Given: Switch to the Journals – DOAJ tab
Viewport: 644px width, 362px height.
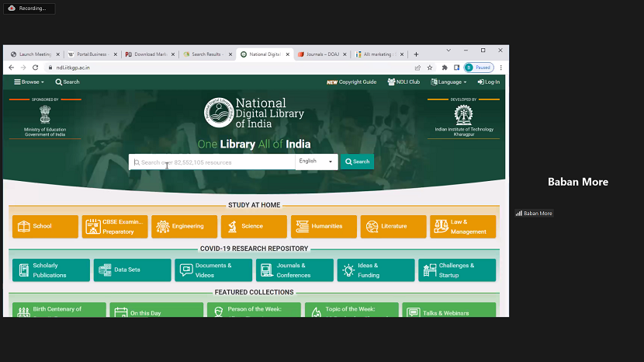Looking at the screenshot, I should point(318,54).
